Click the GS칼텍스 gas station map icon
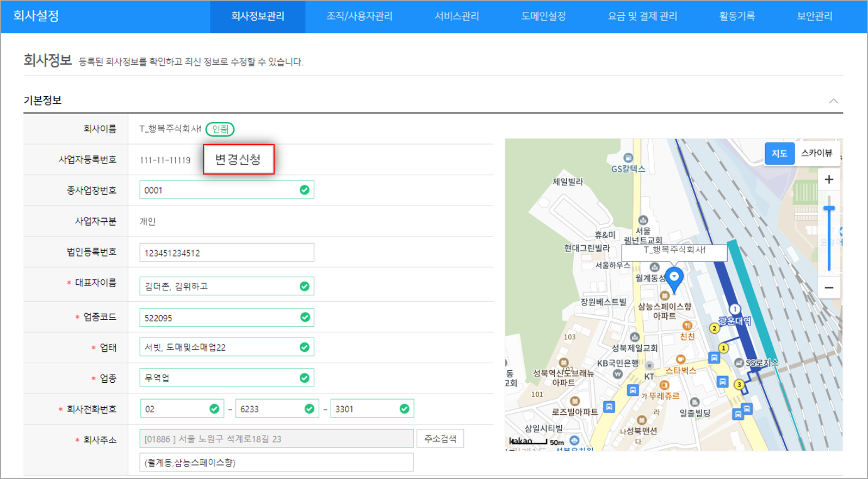The image size is (868, 479). [x=628, y=158]
